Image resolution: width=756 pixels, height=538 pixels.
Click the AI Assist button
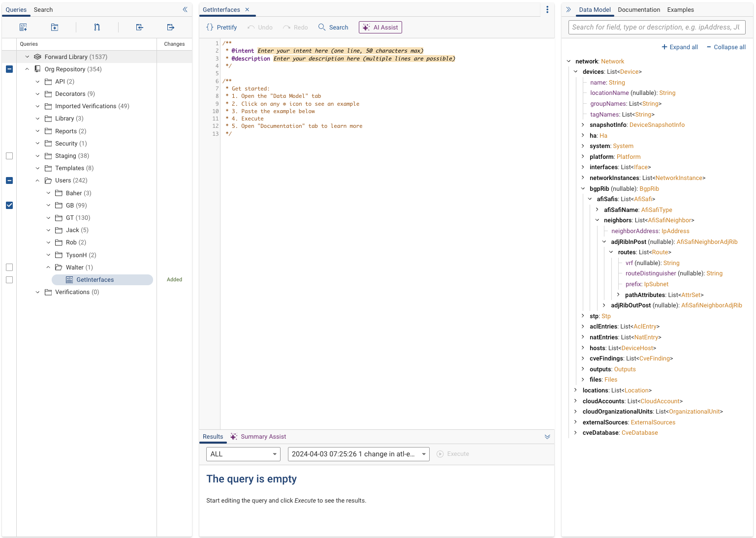tap(380, 28)
